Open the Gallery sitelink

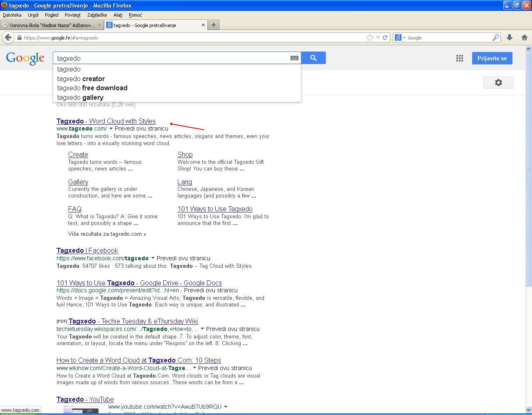[78, 182]
